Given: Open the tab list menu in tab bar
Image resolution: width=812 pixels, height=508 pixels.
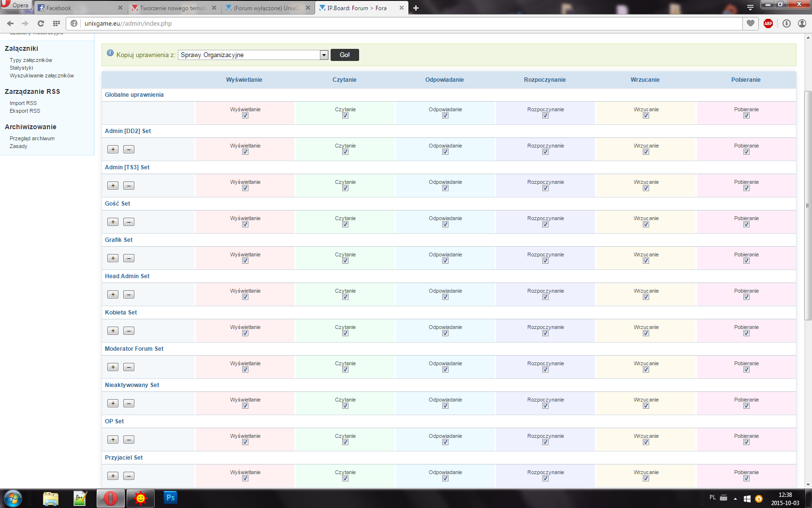Looking at the screenshot, I should pos(750,8).
